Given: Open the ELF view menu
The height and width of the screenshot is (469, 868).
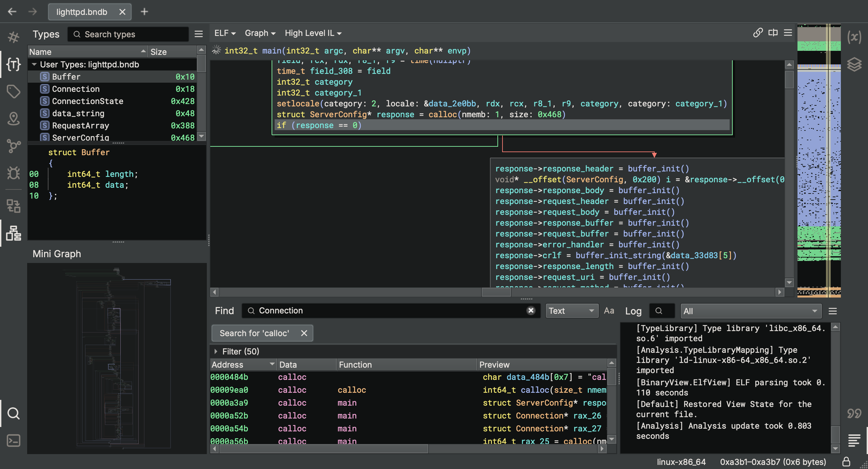Looking at the screenshot, I should [225, 33].
